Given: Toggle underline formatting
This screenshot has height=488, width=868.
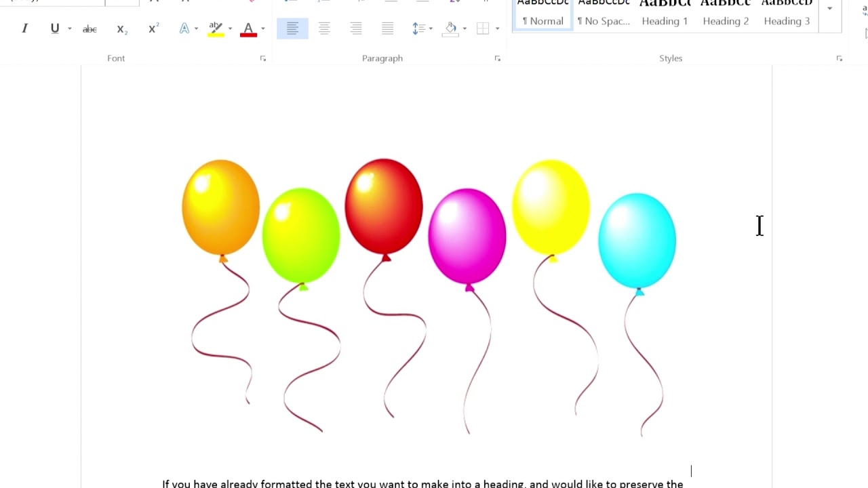Looking at the screenshot, I should pyautogui.click(x=54, y=28).
